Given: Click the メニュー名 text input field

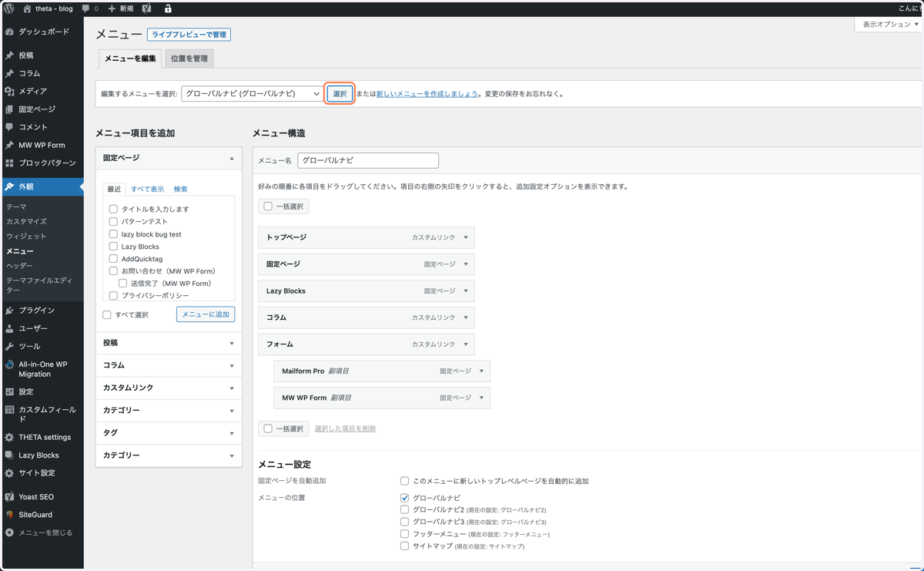Looking at the screenshot, I should (368, 160).
